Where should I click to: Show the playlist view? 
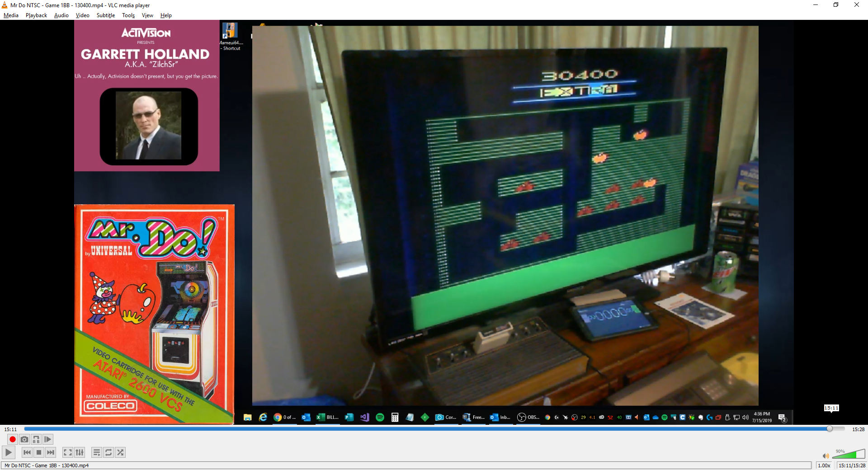pos(97,452)
